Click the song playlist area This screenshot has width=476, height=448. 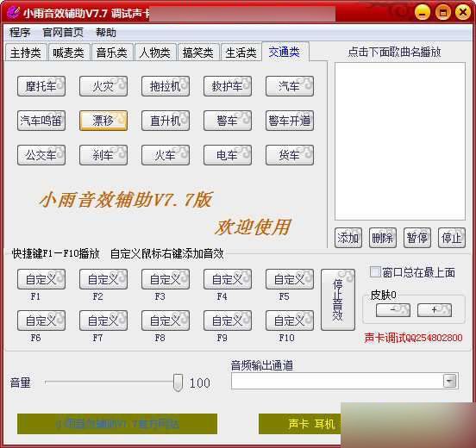(x=400, y=141)
